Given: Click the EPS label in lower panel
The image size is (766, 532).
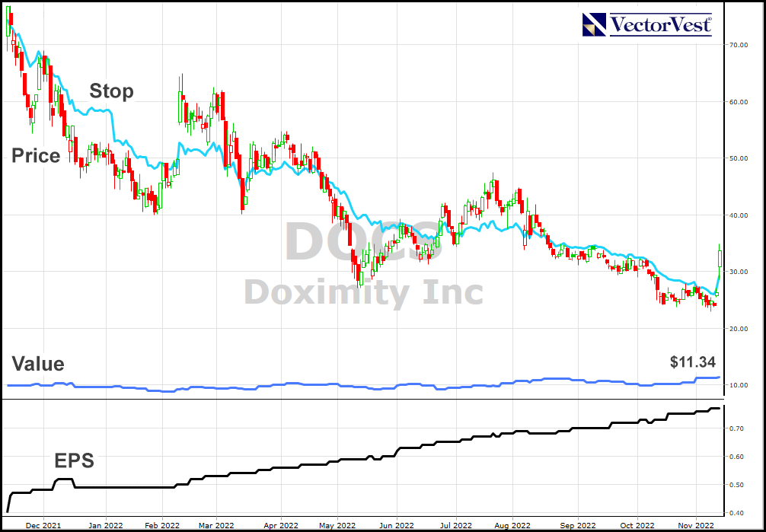Looking at the screenshot, I should coord(74,461).
